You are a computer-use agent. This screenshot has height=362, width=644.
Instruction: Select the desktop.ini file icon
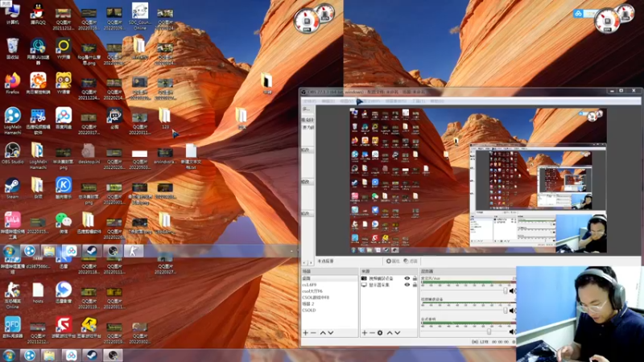click(x=89, y=154)
